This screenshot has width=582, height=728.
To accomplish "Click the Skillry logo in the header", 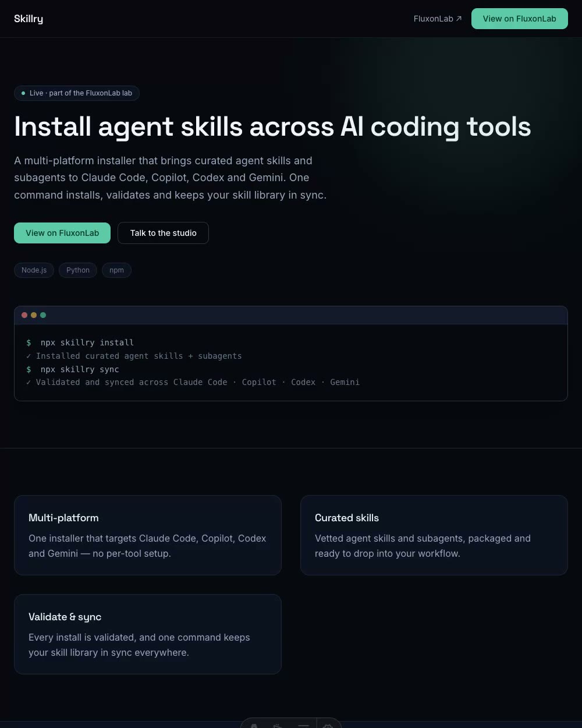I will coord(29,19).
